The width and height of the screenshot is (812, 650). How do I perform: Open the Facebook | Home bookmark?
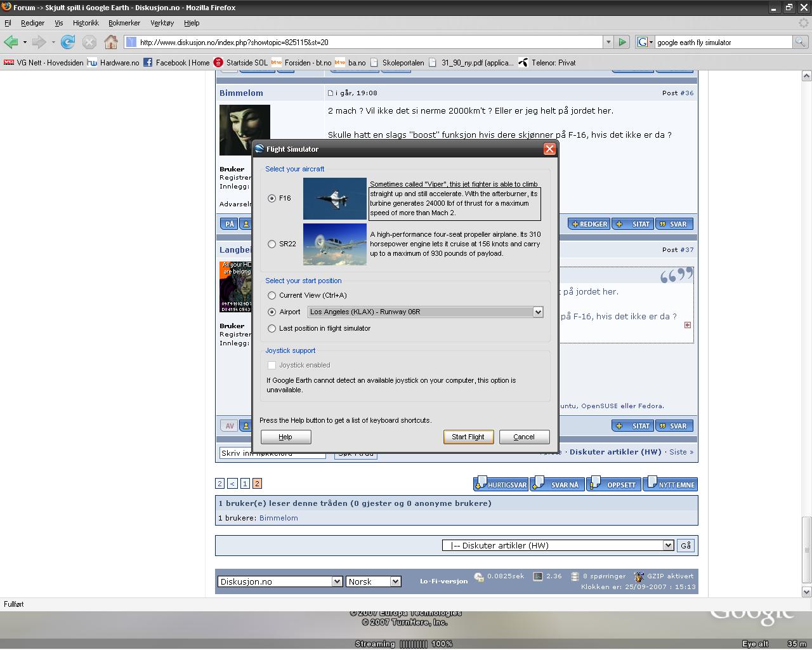click(176, 62)
